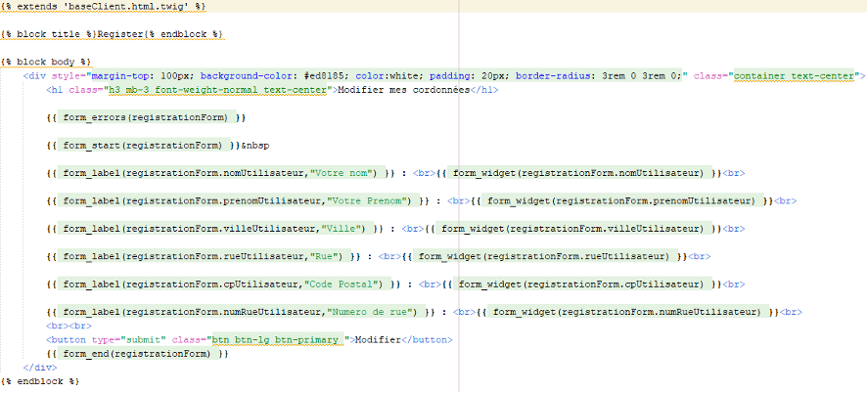Image resolution: width=868 pixels, height=393 pixels.
Task: Click form_widget for cpUtilisateur
Action: pyautogui.click(x=583, y=284)
